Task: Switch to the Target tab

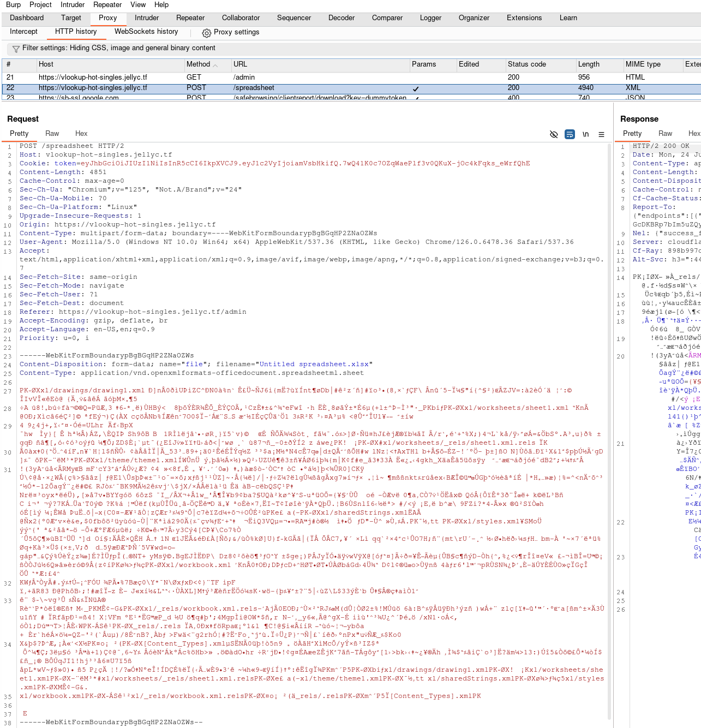Action: click(71, 18)
